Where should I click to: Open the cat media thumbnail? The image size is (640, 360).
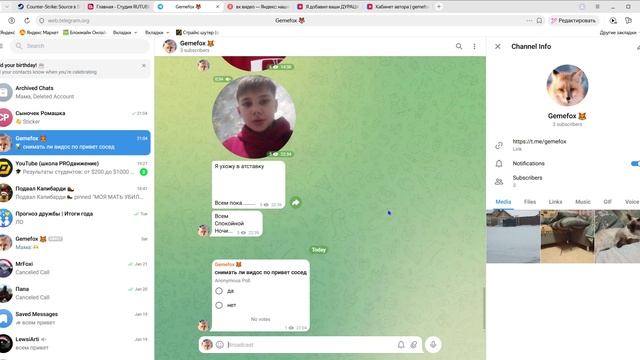tap(618, 236)
